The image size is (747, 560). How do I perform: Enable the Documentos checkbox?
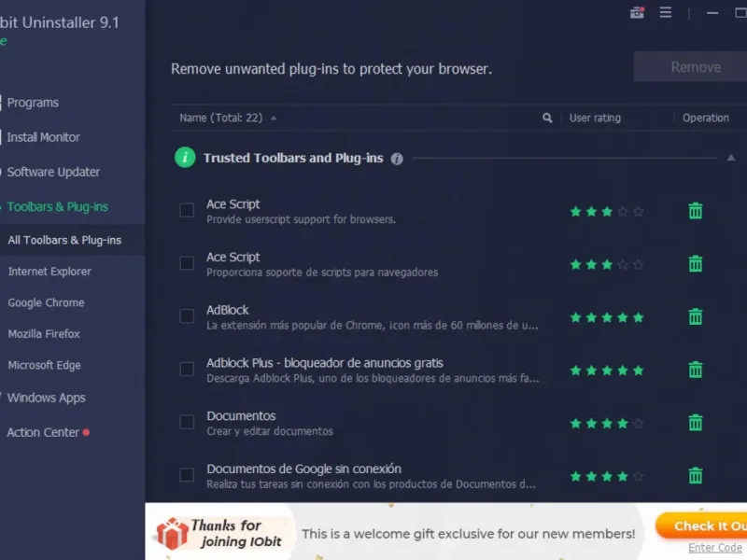187,422
